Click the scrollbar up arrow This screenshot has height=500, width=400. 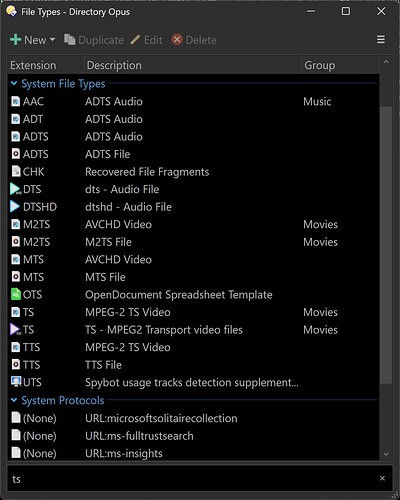point(386,62)
